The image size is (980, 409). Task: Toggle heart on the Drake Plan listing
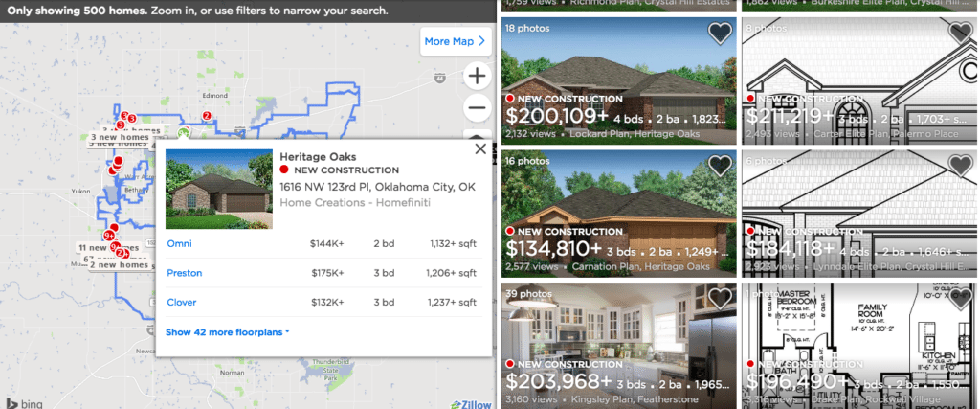click(x=961, y=298)
